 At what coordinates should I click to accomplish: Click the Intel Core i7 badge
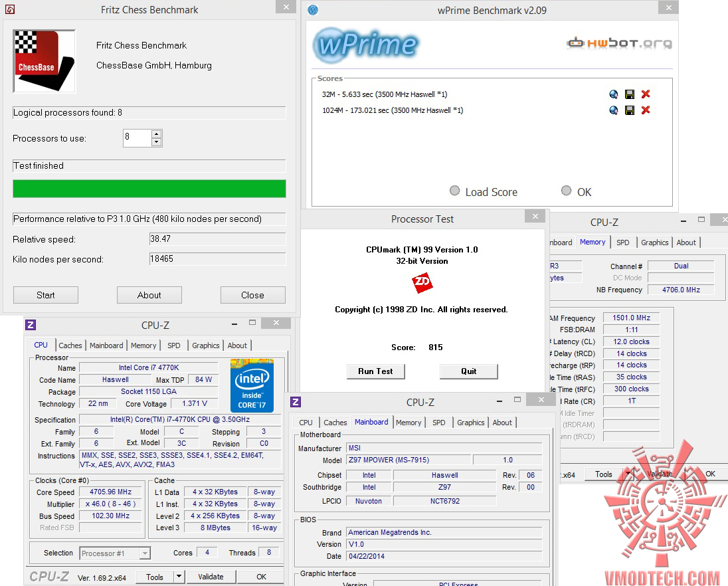pos(252,385)
